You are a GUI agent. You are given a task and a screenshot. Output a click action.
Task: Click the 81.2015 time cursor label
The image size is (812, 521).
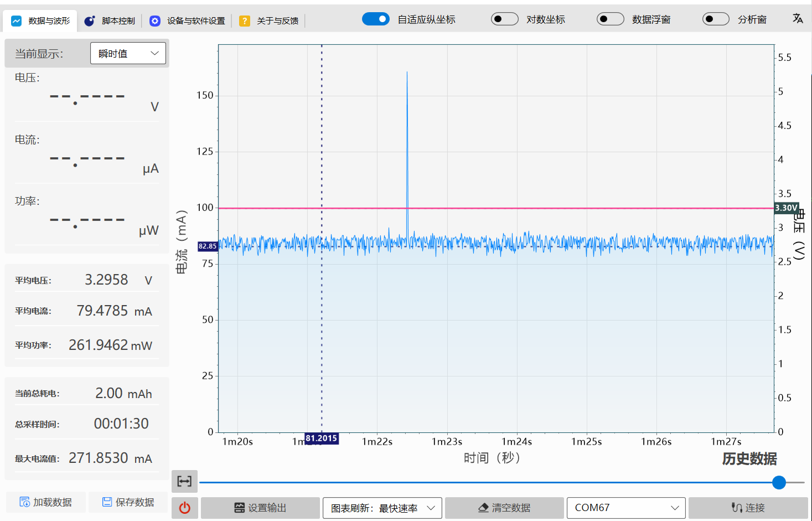322,439
